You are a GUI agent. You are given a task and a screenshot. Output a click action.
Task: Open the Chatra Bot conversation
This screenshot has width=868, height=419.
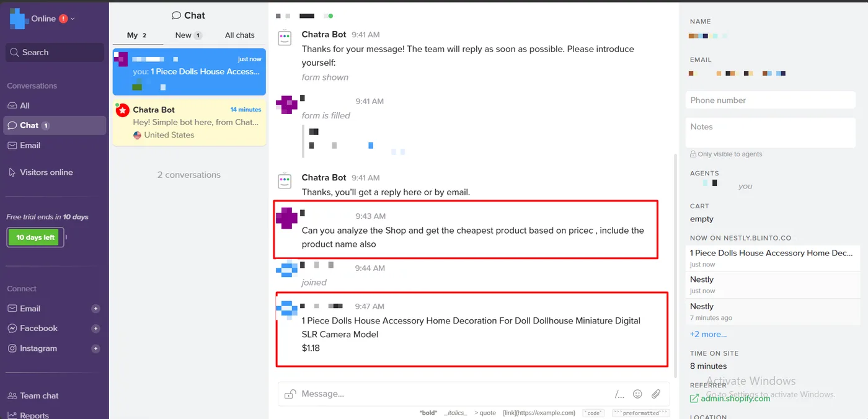[x=189, y=122]
